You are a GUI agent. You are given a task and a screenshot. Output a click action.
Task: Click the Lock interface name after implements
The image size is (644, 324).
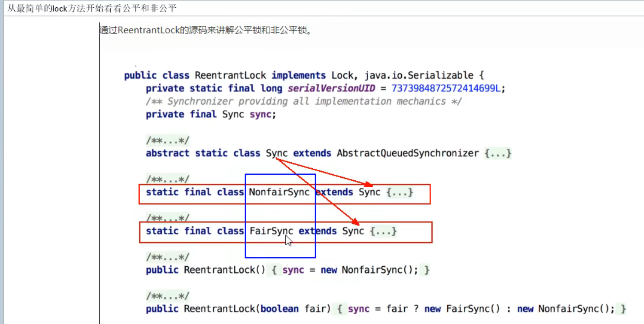coord(342,76)
